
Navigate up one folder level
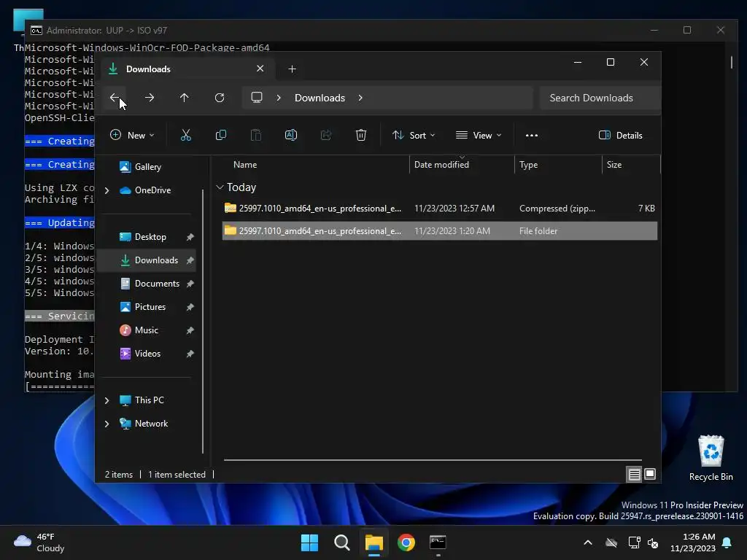185,98
